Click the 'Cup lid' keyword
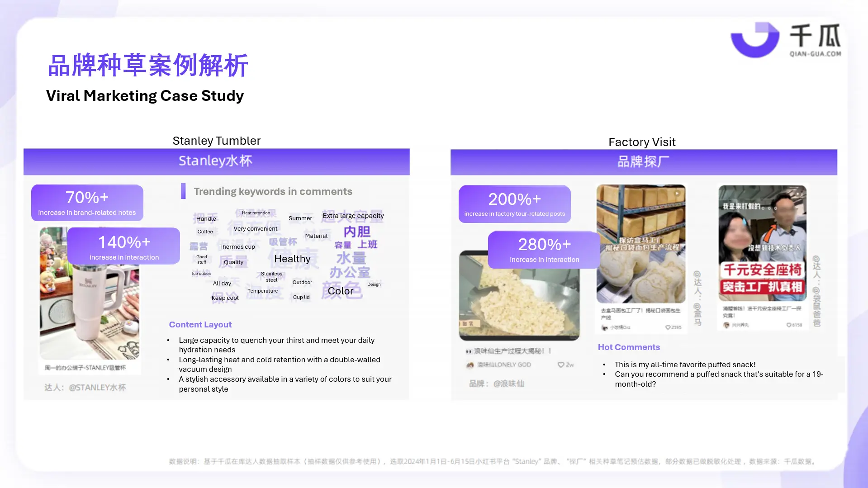The width and height of the screenshot is (868, 488). click(301, 298)
